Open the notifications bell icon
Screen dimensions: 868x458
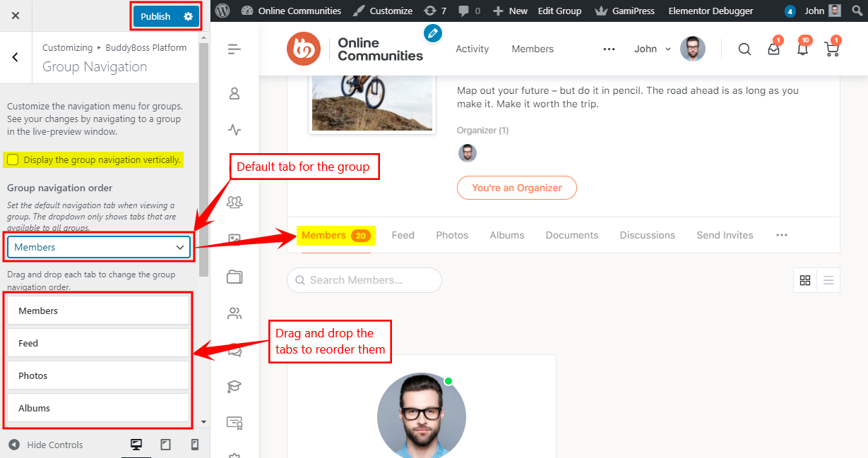[x=802, y=49]
